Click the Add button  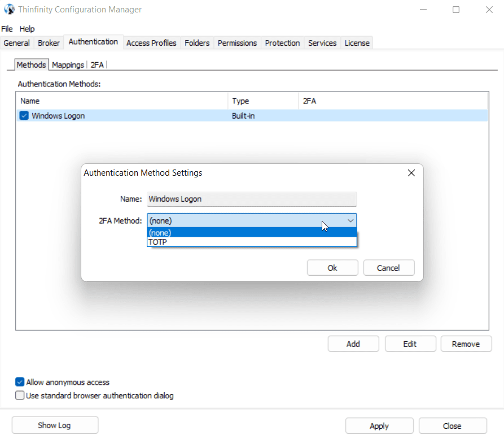coord(353,344)
